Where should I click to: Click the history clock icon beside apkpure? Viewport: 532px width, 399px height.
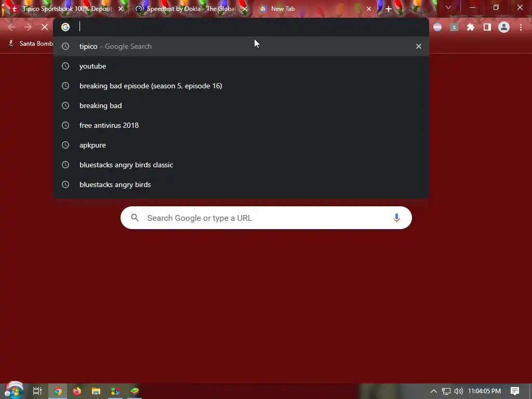click(x=65, y=145)
